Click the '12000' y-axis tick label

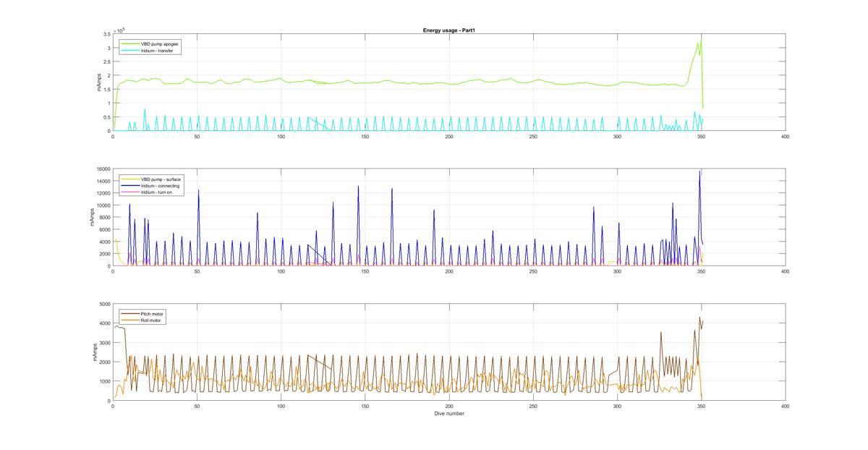click(x=103, y=193)
